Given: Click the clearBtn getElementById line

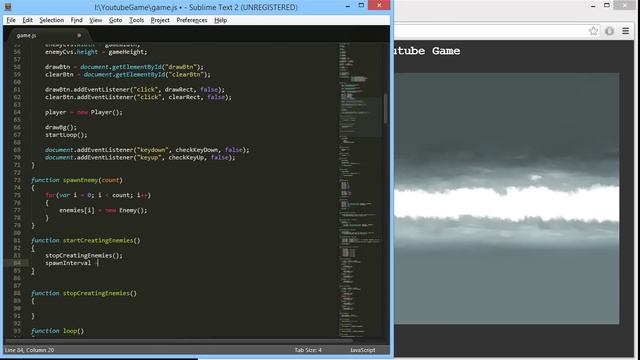Looking at the screenshot, I should point(128,75).
